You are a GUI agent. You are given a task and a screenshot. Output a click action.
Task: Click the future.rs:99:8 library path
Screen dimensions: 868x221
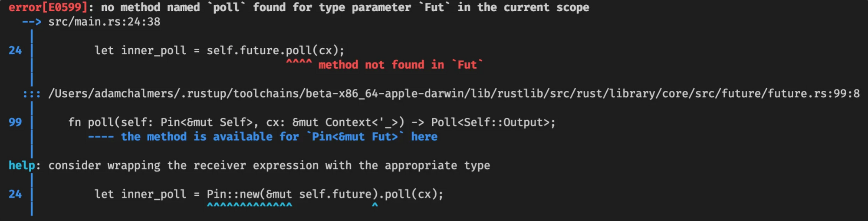pyautogui.click(x=454, y=93)
